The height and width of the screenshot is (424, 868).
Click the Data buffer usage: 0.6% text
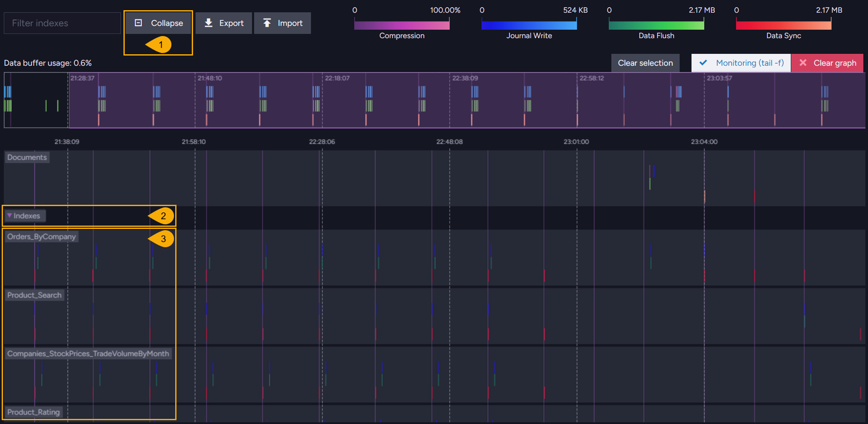click(x=48, y=63)
